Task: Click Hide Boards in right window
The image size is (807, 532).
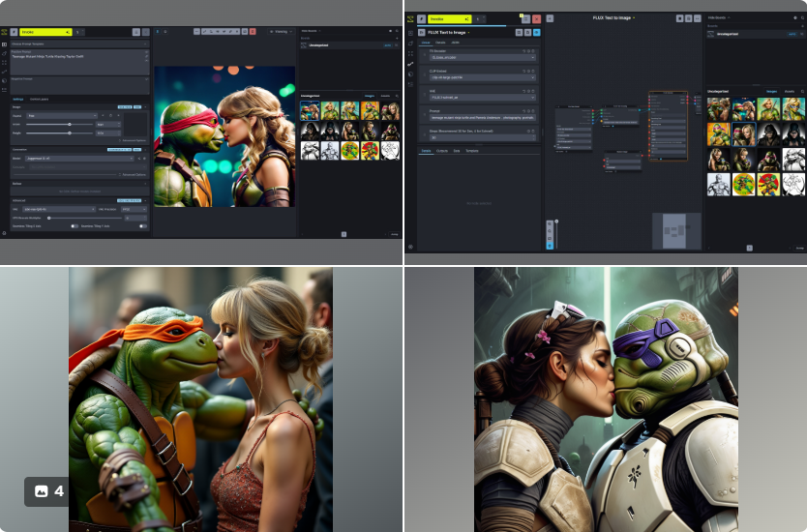Action: (719, 17)
